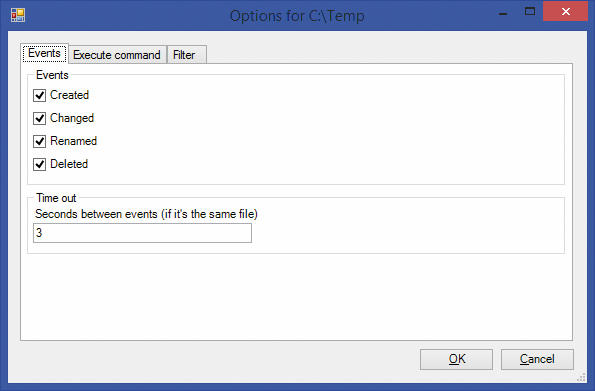595x391 pixels.
Task: Maximize the Options dialog window
Action: (x=530, y=12)
